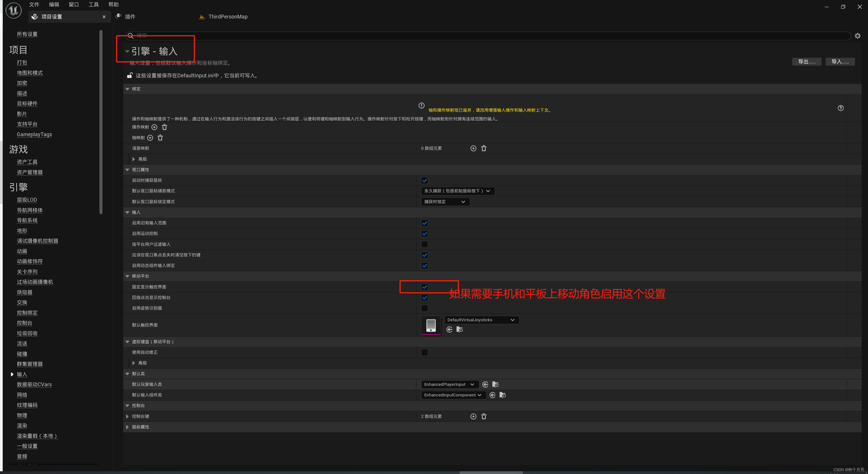Expand 高级 under 绑定 section
Image resolution: width=868 pixels, height=474 pixels.
134,159
